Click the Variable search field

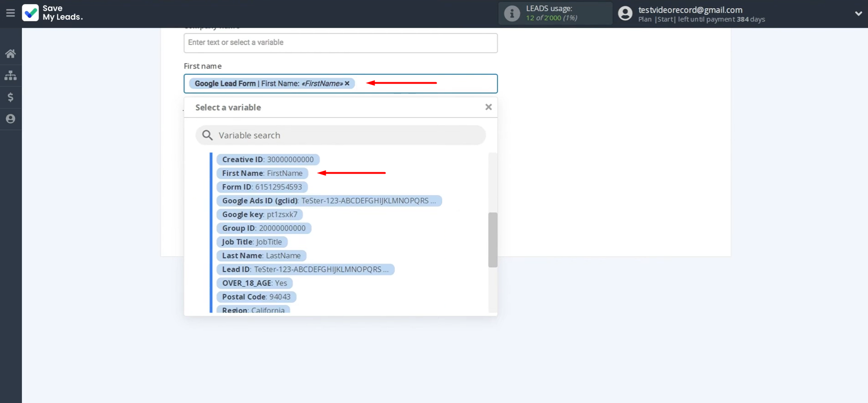[341, 135]
